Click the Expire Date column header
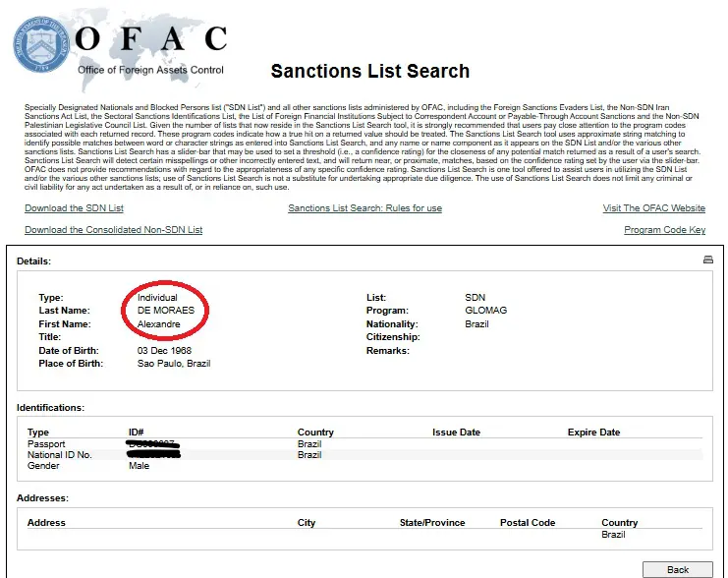Screen dimensions: 728x578 [x=593, y=433]
